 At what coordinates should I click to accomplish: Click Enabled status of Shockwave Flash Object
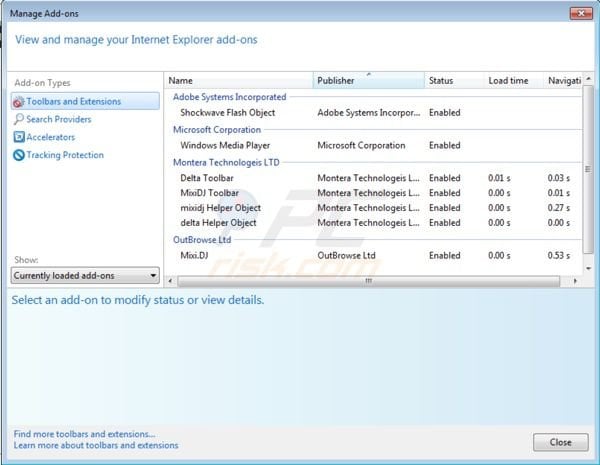[x=445, y=113]
